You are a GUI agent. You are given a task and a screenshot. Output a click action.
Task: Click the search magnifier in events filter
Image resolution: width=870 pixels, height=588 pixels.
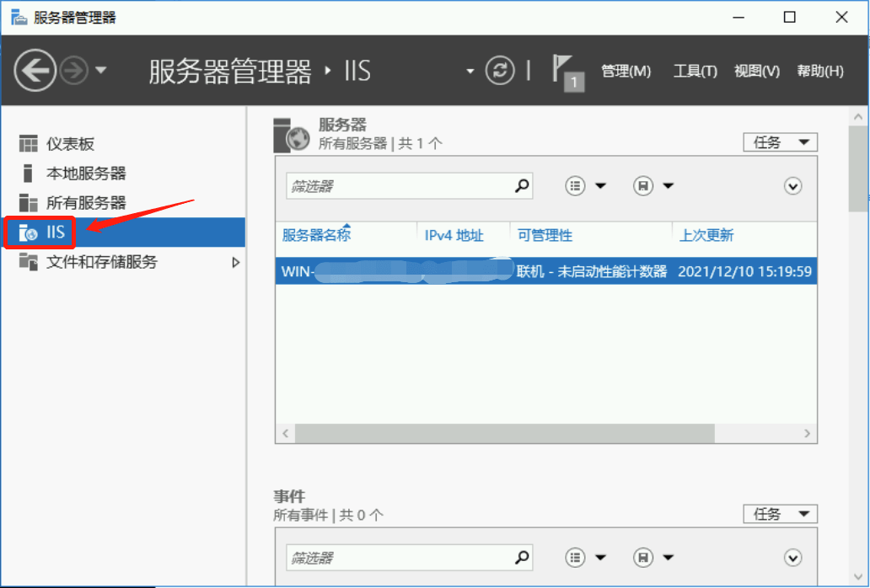(x=523, y=558)
